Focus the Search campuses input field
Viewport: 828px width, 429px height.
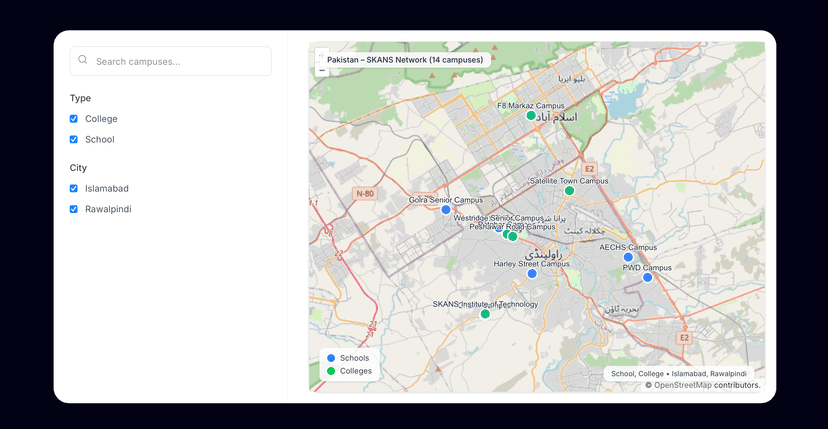(171, 61)
